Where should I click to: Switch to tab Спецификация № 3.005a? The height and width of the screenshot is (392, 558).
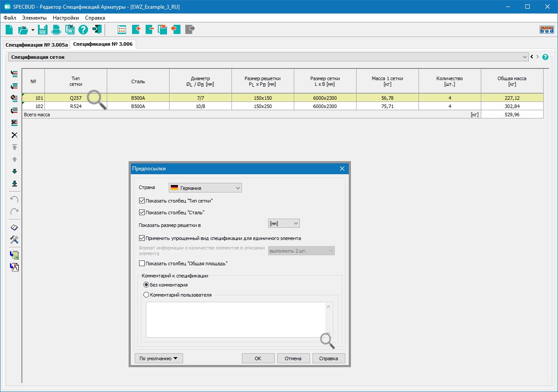tap(37, 45)
